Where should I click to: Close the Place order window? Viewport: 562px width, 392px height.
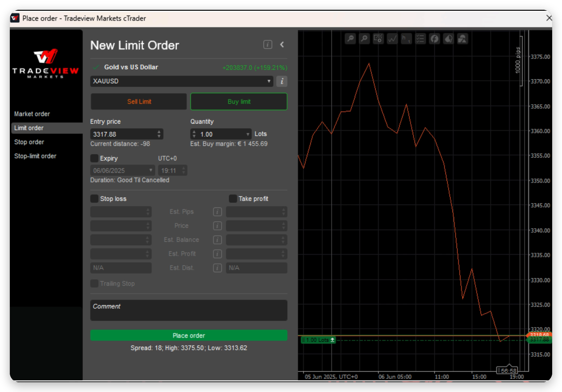tap(549, 18)
